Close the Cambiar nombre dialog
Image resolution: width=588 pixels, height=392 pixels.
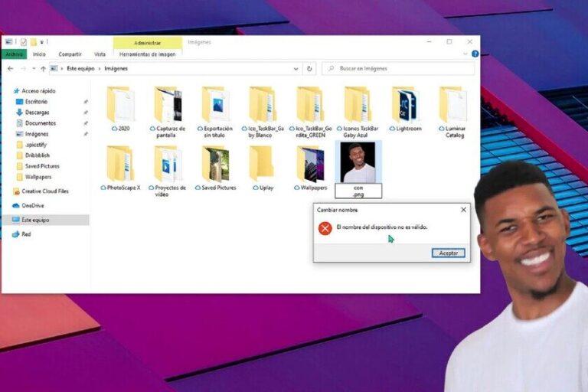pos(463,210)
